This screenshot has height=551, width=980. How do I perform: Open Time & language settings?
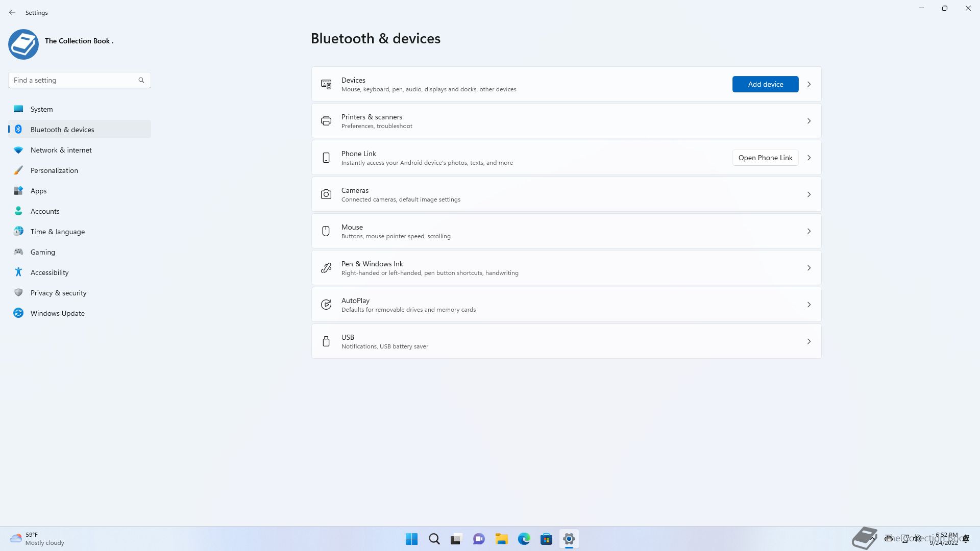click(x=79, y=232)
